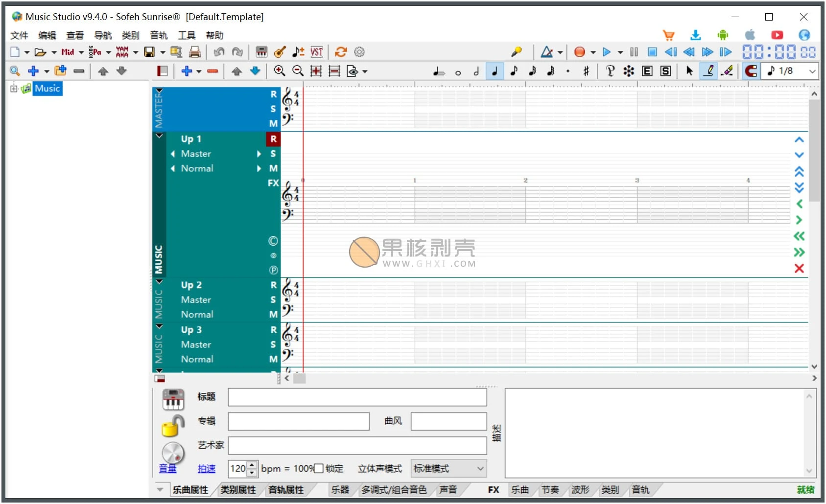Switch to the FX tab at bottom
This screenshot has width=826, height=504.
493,490
